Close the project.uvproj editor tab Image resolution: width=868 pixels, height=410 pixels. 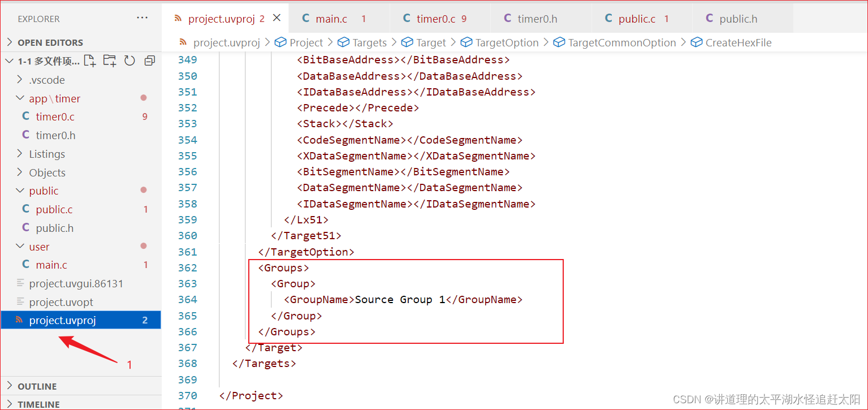(x=277, y=18)
